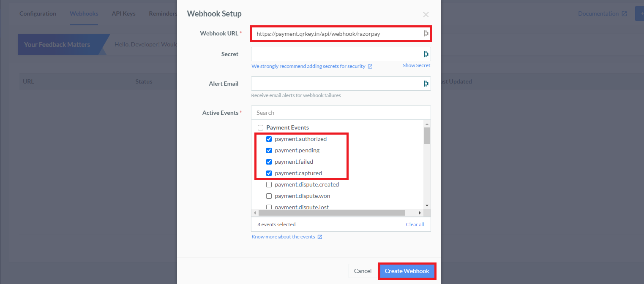
Task: Click the paste icon in the Alert Email field
Action: [426, 83]
